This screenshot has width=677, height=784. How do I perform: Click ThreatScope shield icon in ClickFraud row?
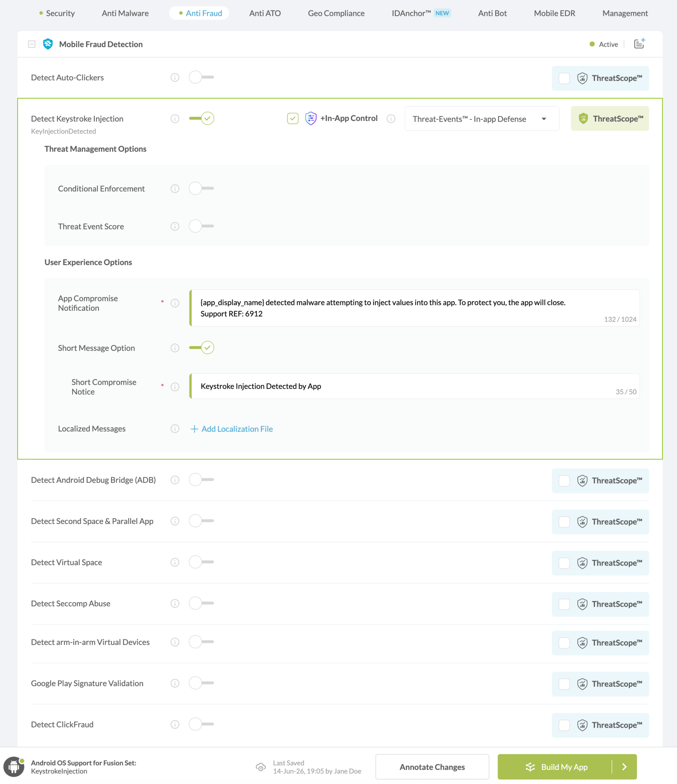click(x=582, y=725)
